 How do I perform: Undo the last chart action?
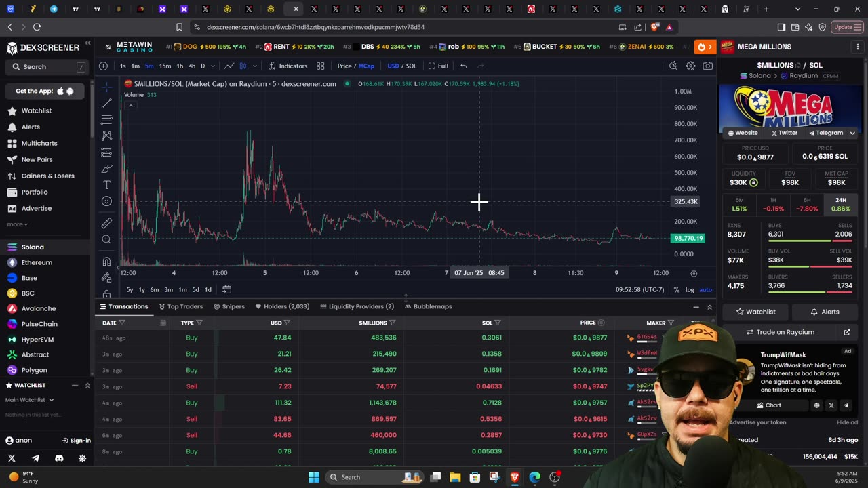pyautogui.click(x=463, y=66)
